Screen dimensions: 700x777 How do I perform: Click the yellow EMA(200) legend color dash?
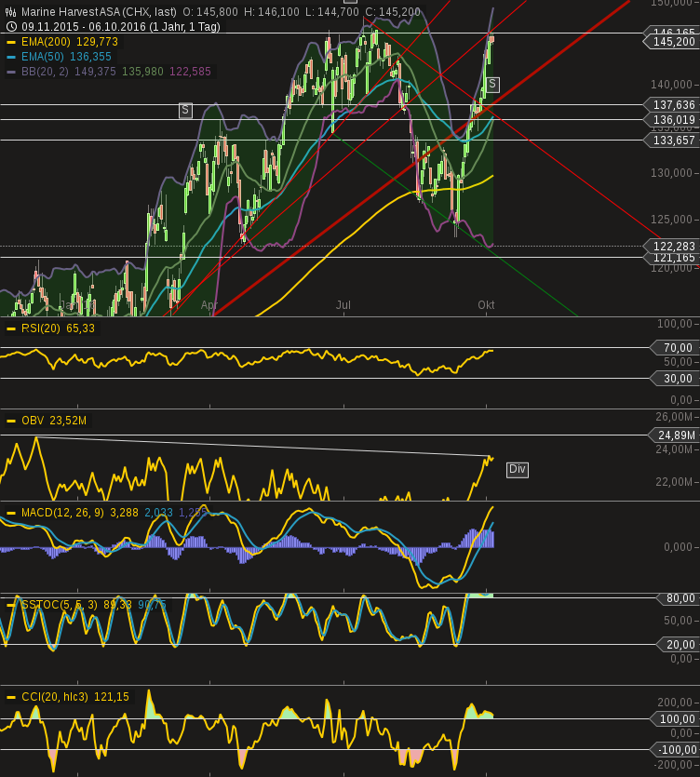coord(11,42)
